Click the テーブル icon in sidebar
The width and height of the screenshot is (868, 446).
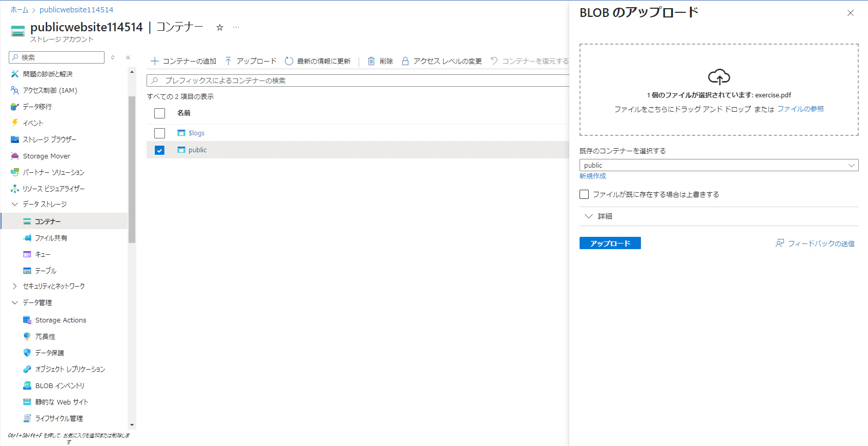[x=27, y=271]
